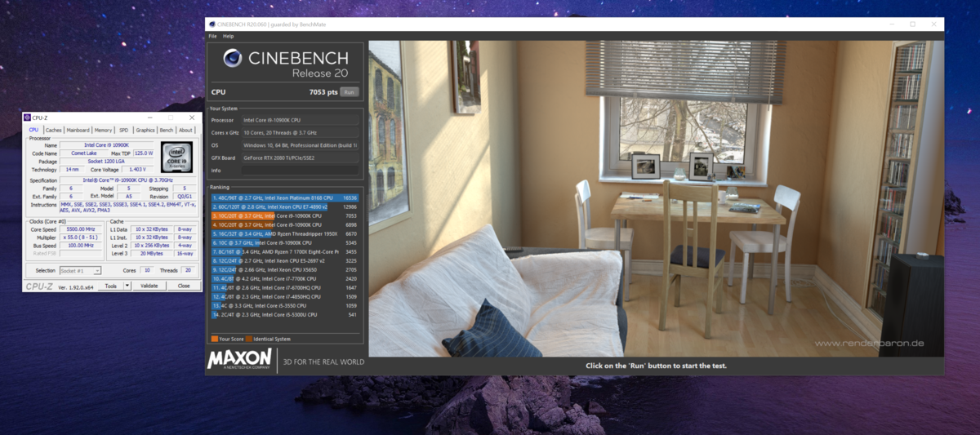The width and height of the screenshot is (980, 435).
Task: Click the Cinebench icon in window title bar
Action: coord(212,24)
